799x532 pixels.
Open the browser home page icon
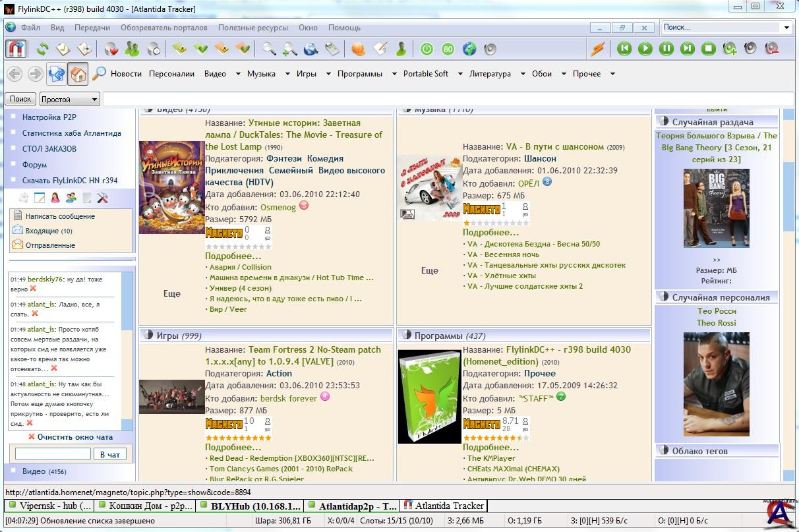(78, 74)
